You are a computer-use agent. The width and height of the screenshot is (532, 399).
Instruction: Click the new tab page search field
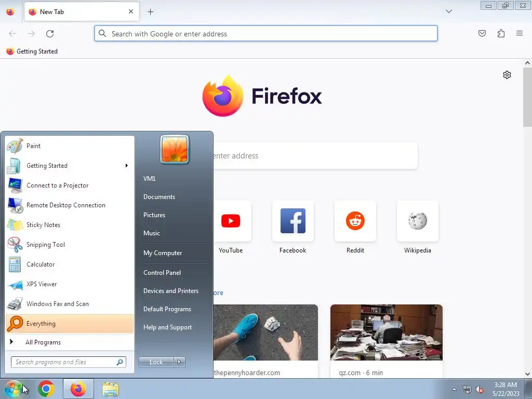pos(315,156)
